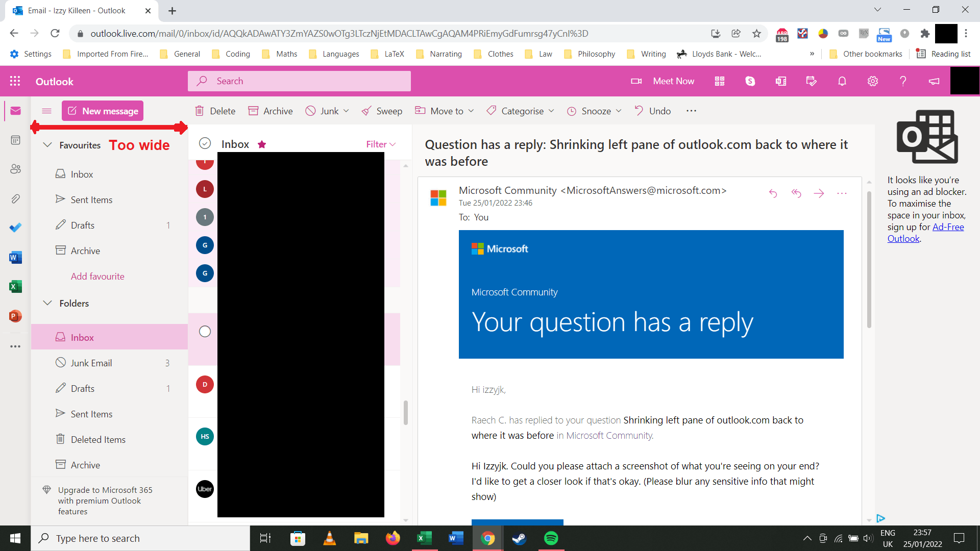The width and height of the screenshot is (980, 551).
Task: Follow the Ad-Free Outlook link
Action: [947, 227]
